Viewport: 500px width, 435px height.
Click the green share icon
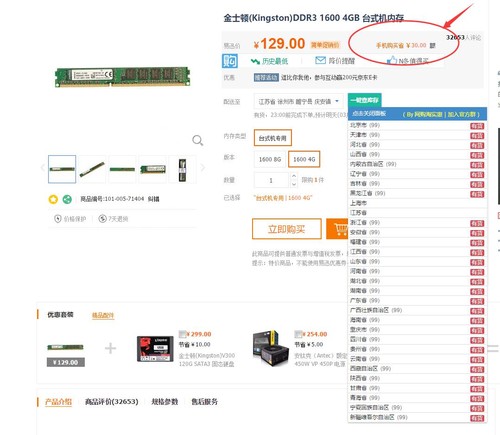(x=67, y=199)
